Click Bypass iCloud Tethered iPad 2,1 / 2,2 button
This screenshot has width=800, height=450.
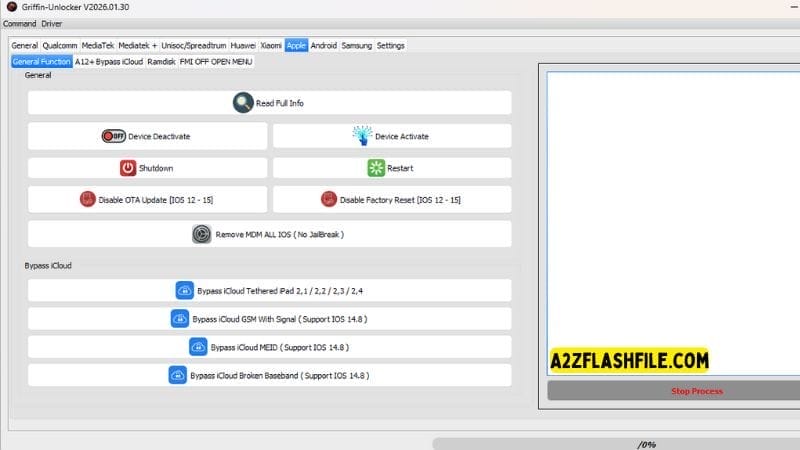269,290
